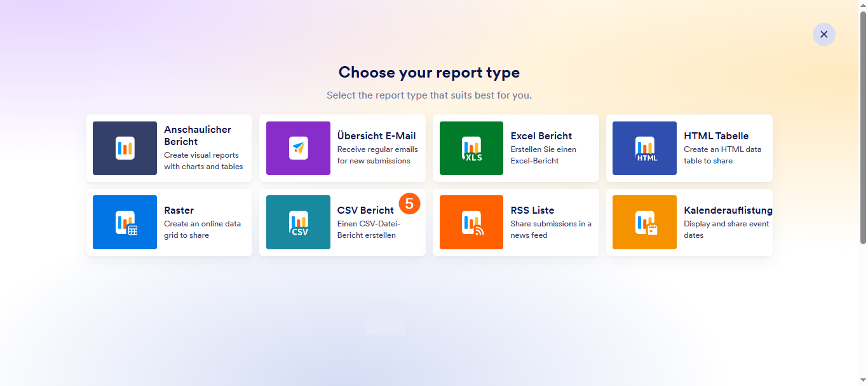
Task: Click the Raster data grid icon
Action: (125, 223)
